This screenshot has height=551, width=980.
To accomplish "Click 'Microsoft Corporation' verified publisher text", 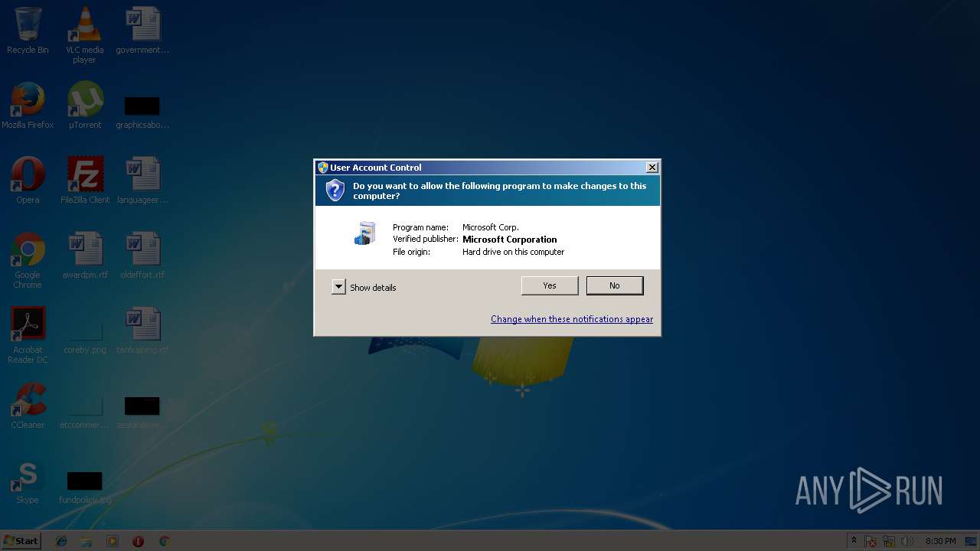I will (509, 240).
